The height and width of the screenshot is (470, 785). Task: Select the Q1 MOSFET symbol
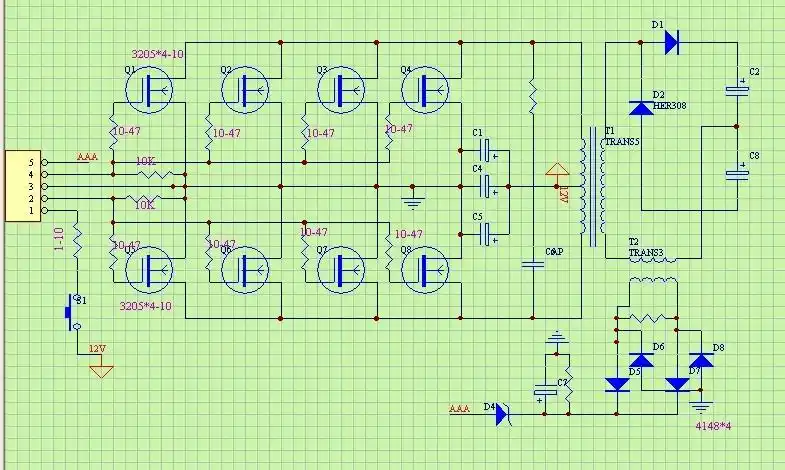point(150,90)
